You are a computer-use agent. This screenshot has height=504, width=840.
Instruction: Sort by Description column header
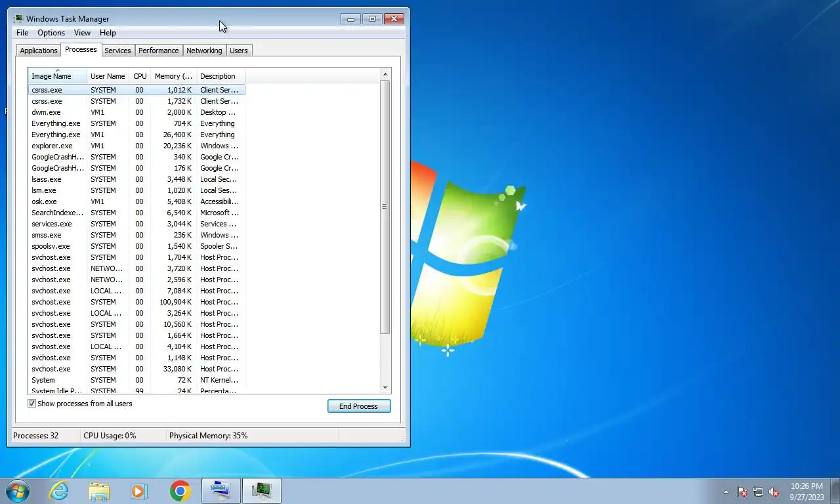[220, 76]
